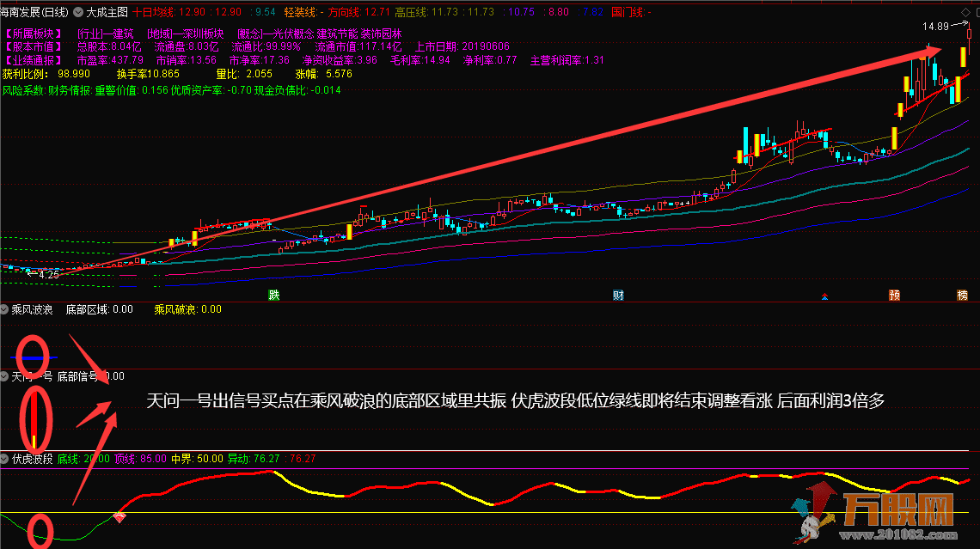Click the 方向线: 12.71 label
This screenshot has height=549, width=980.
[x=359, y=12]
